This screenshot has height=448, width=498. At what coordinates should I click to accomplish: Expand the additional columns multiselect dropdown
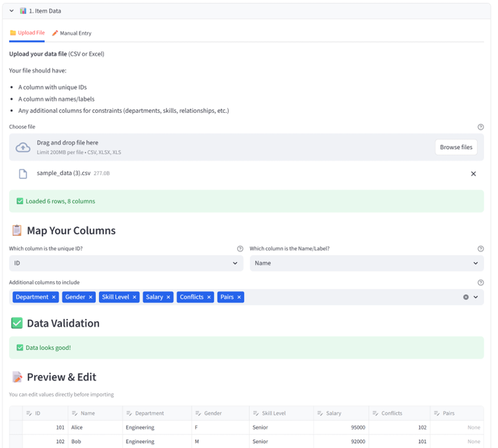tap(476, 297)
